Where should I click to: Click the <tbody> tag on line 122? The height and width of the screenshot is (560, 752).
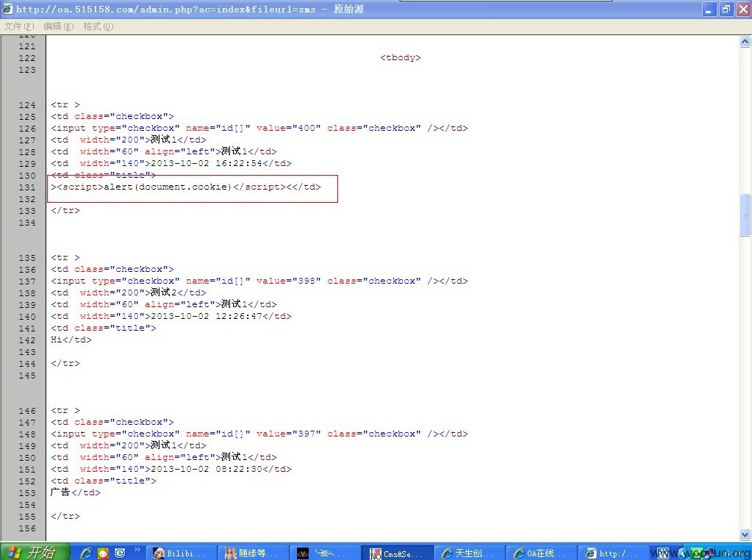[x=401, y=57]
